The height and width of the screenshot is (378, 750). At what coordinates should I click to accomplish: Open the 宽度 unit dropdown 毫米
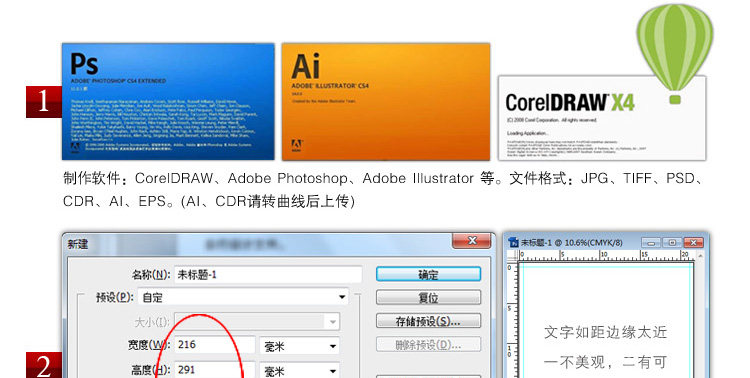tap(299, 346)
